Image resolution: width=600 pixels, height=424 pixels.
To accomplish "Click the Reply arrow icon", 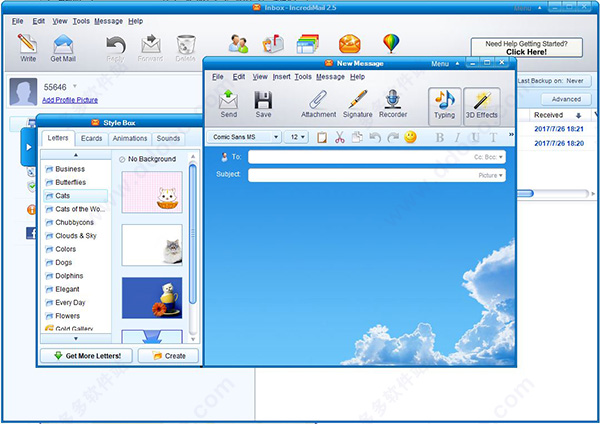I will 116,44.
